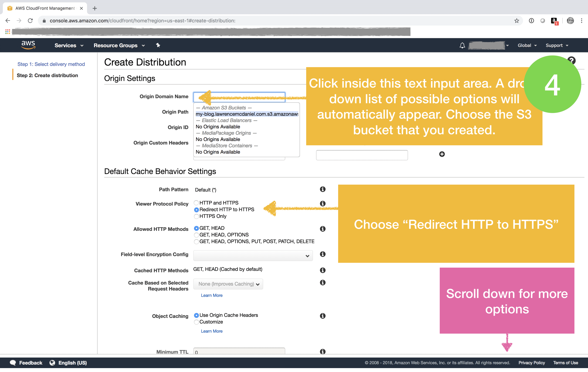This screenshot has width=588, height=372.
Task: Click the extension icon with red badge
Action: pyautogui.click(x=554, y=21)
